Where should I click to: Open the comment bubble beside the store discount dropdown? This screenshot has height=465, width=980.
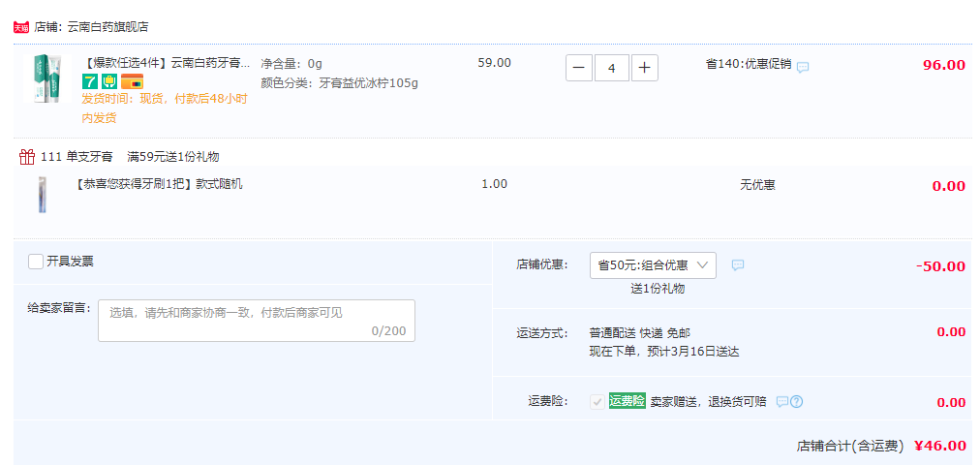click(738, 265)
